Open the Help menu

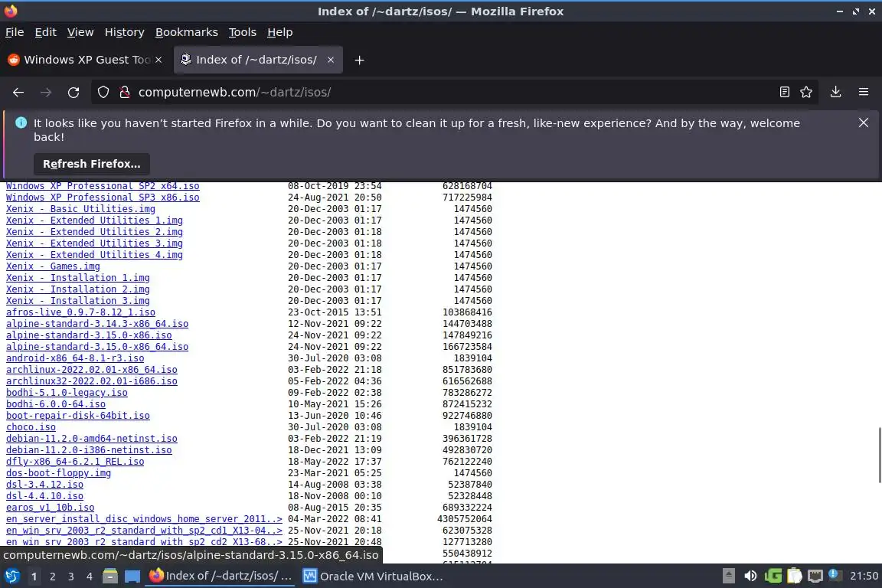pos(279,32)
